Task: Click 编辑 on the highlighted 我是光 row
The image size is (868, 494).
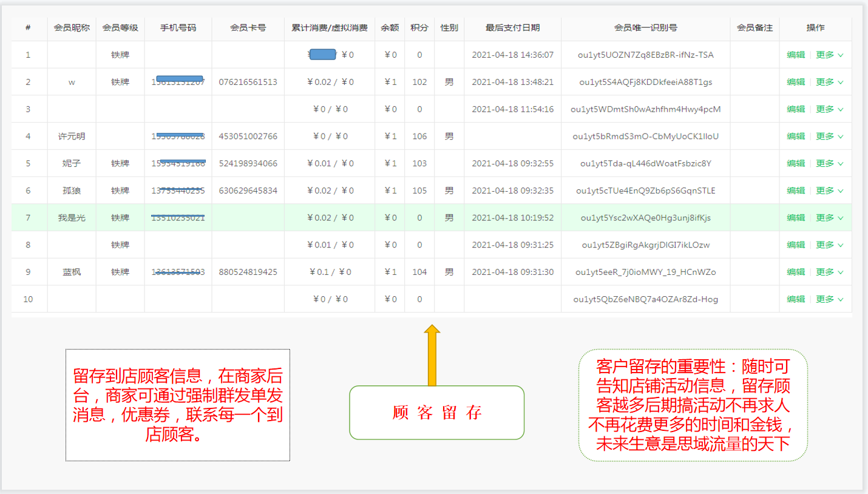Action: 796,217
